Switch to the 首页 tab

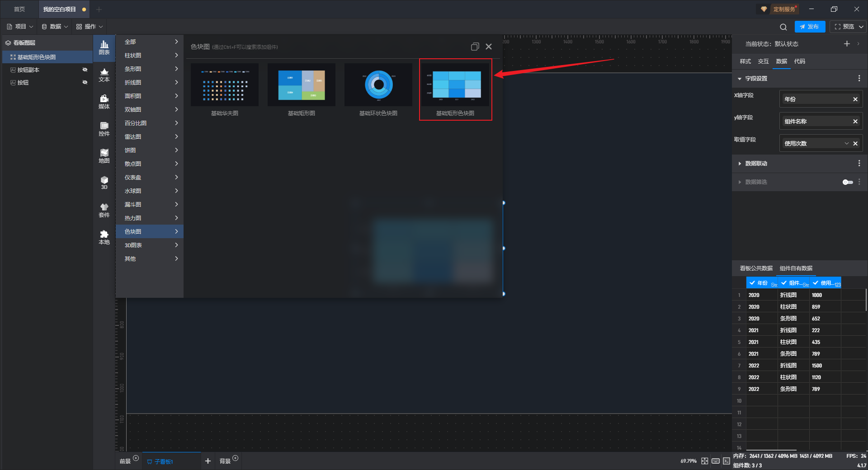tap(19, 9)
